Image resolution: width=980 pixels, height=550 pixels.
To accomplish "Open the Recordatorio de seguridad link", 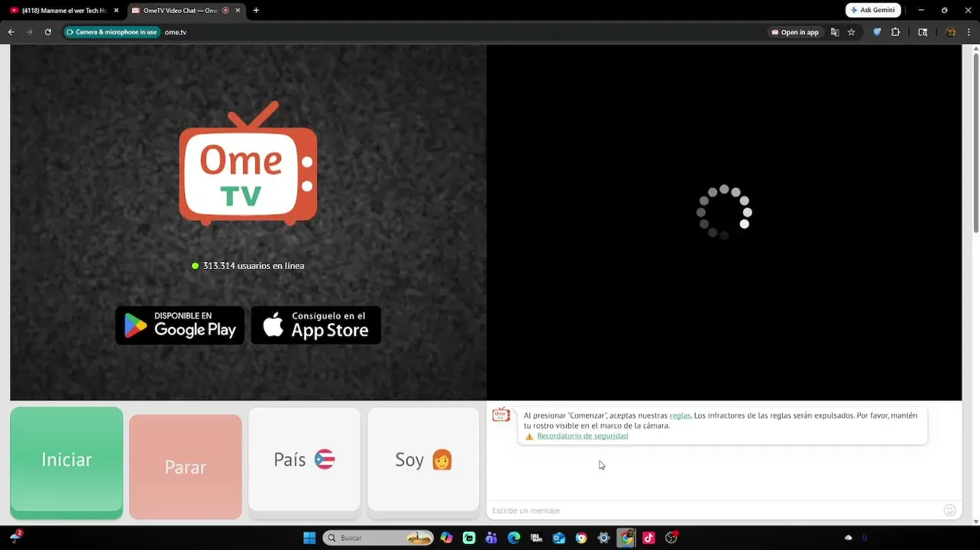I will [x=583, y=436].
